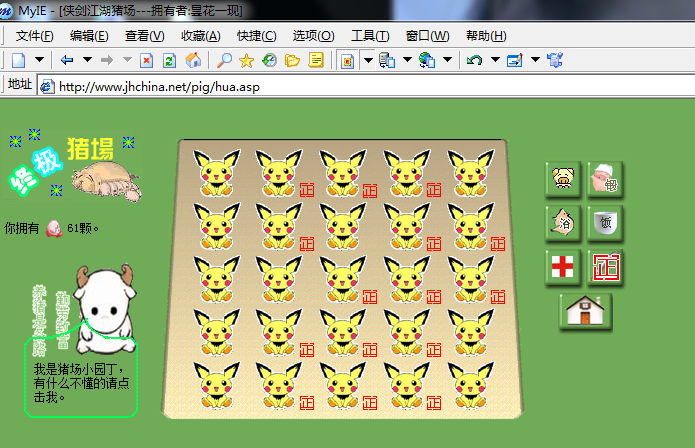Click the house home button
695x448 pixels.
tap(586, 312)
